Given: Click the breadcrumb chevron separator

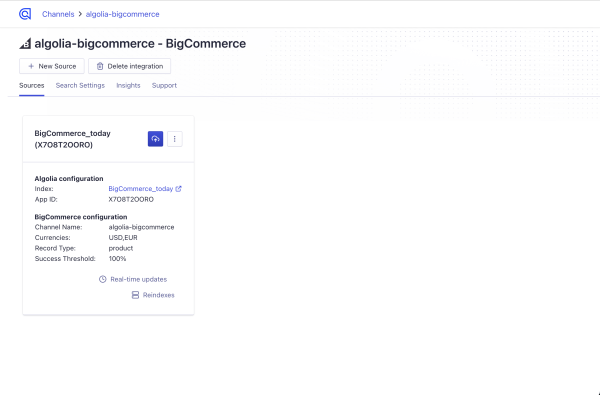Looking at the screenshot, I should click(x=80, y=14).
